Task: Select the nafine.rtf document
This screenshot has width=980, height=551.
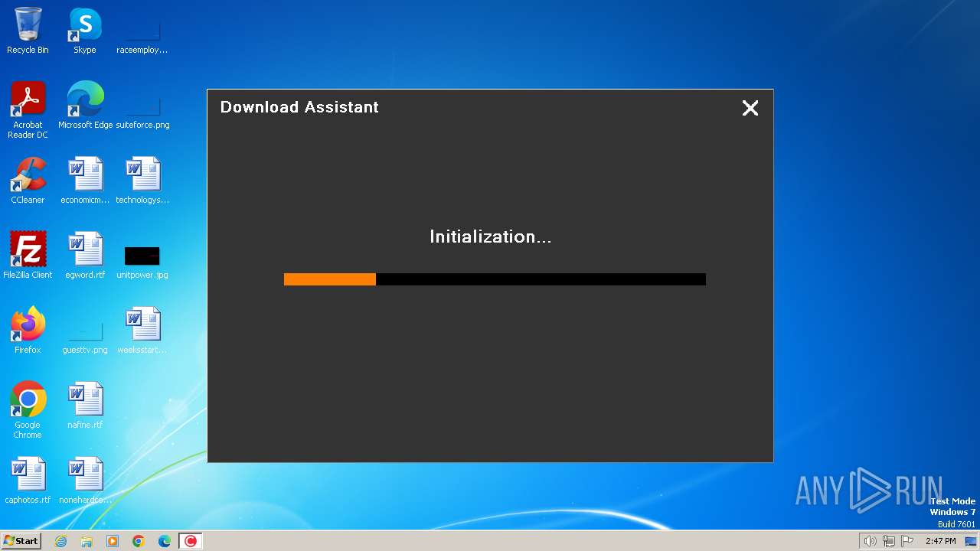Action: pyautogui.click(x=85, y=406)
